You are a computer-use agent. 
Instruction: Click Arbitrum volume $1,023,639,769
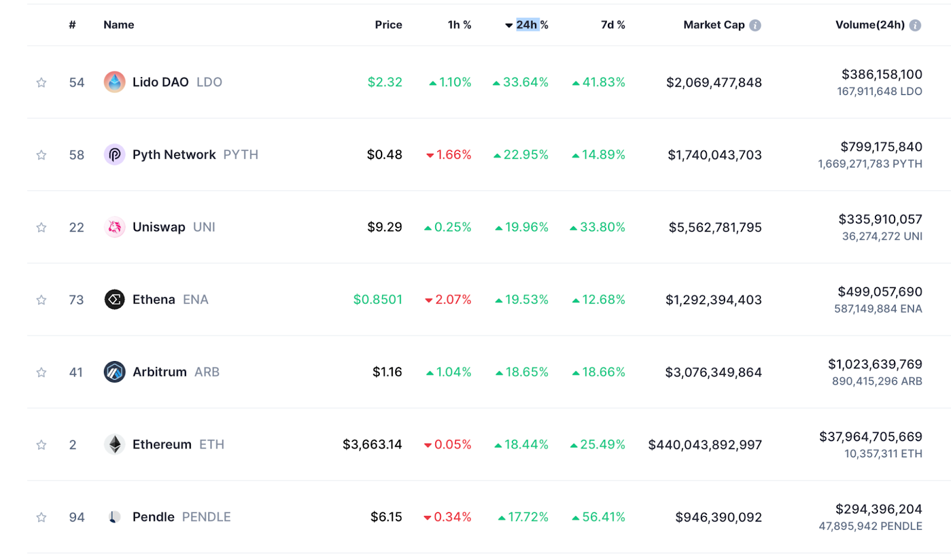[875, 364]
